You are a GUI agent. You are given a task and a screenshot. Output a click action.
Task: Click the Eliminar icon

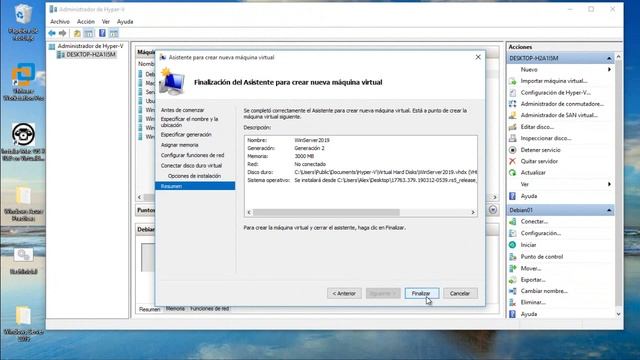[513, 302]
